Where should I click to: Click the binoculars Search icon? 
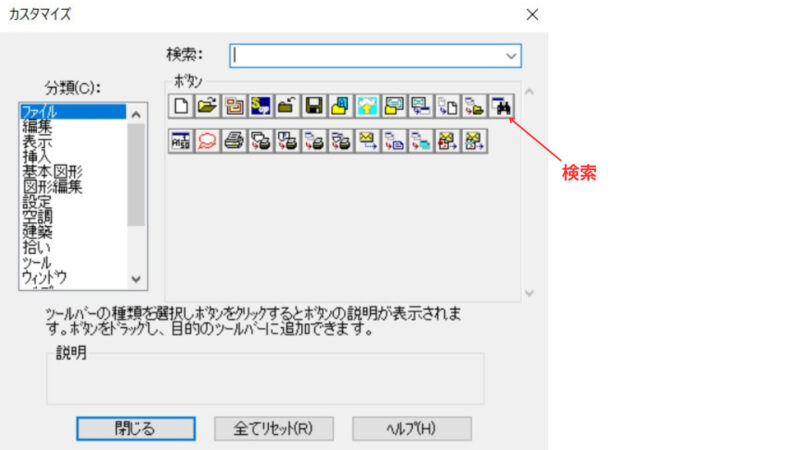(502, 106)
